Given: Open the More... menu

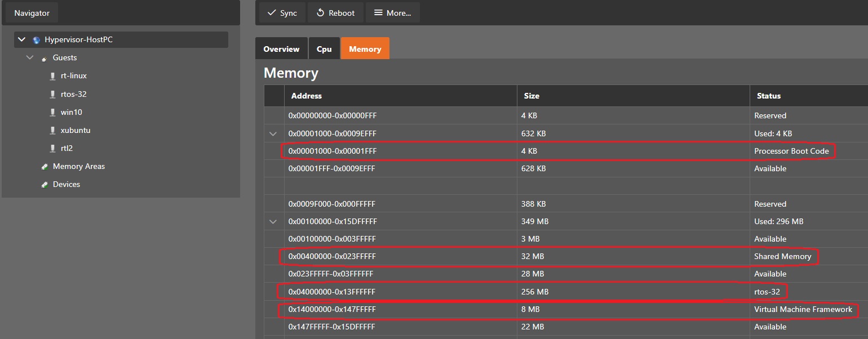Looking at the screenshot, I should [392, 13].
